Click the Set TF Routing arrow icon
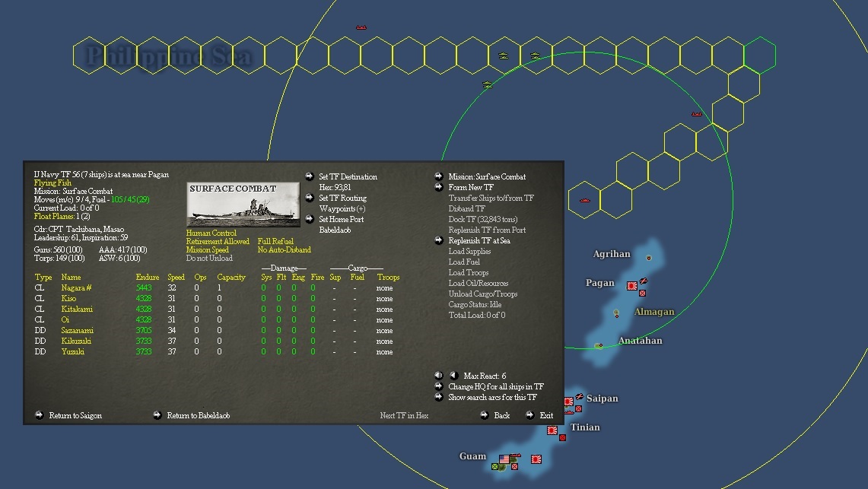This screenshot has height=489, width=868. coord(310,198)
